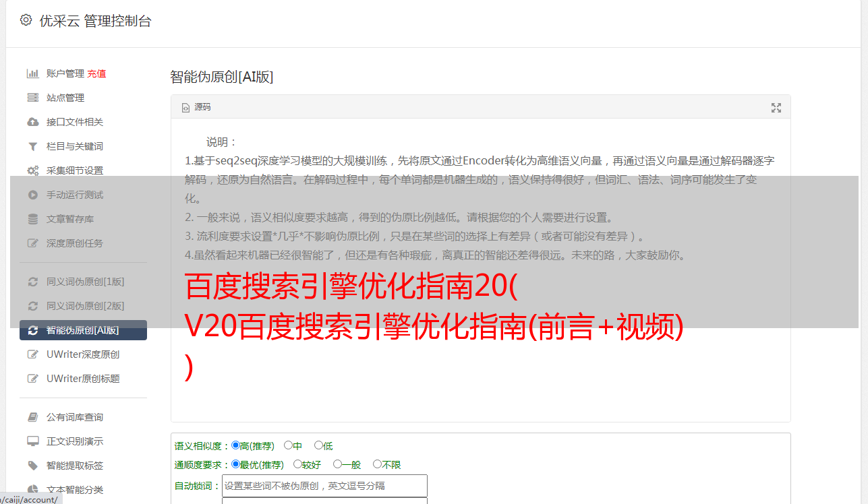Click the fullscreen expand icon in editor toolbar
This screenshot has height=504, width=868.
tap(776, 108)
